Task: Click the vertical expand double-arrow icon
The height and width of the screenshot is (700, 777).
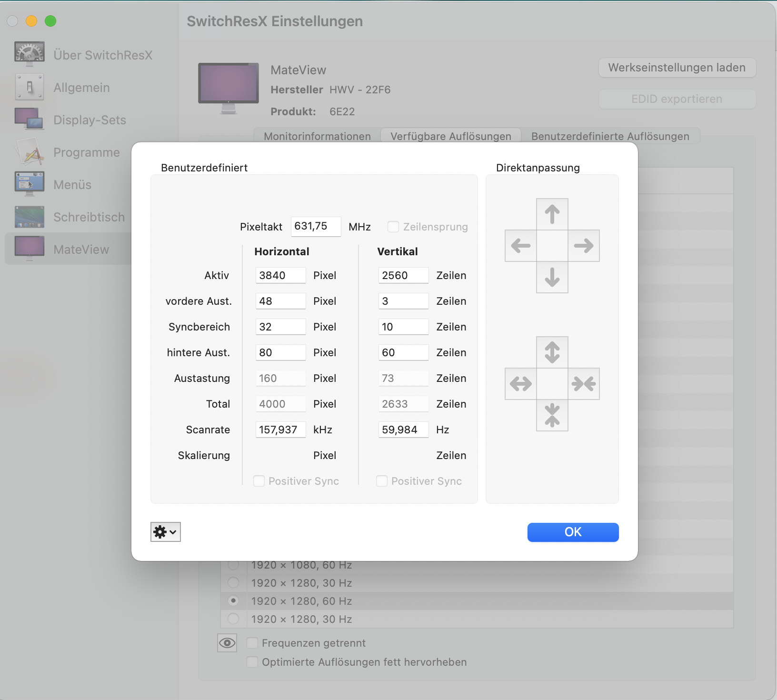Action: (552, 352)
